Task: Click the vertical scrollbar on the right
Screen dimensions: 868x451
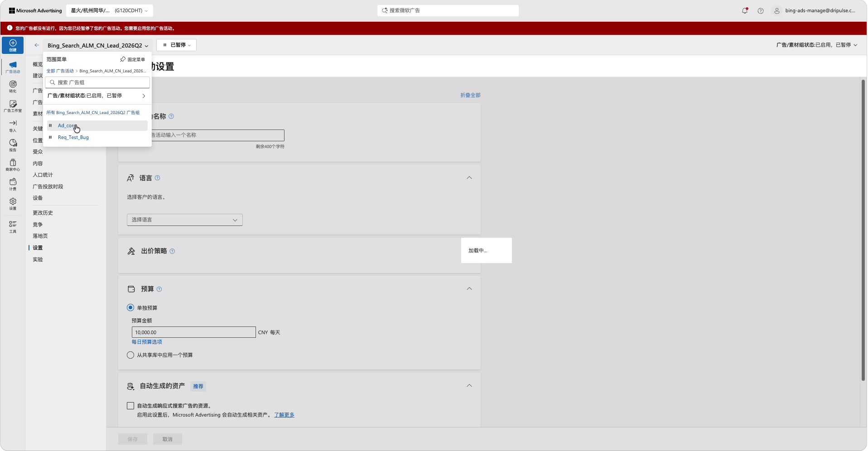Action: [863, 230]
